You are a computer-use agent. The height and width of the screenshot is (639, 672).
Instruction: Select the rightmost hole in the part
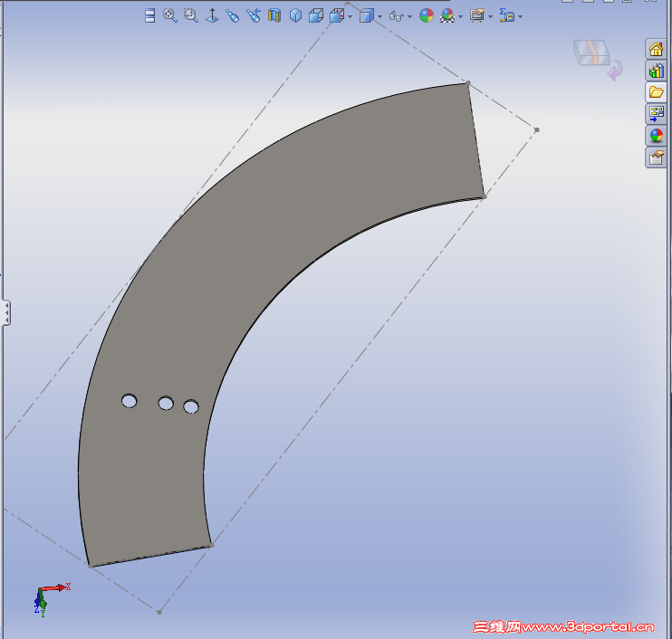click(191, 406)
